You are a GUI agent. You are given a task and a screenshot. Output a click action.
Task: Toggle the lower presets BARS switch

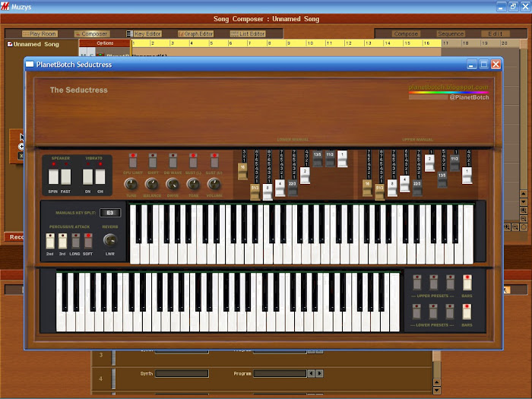pos(467,312)
